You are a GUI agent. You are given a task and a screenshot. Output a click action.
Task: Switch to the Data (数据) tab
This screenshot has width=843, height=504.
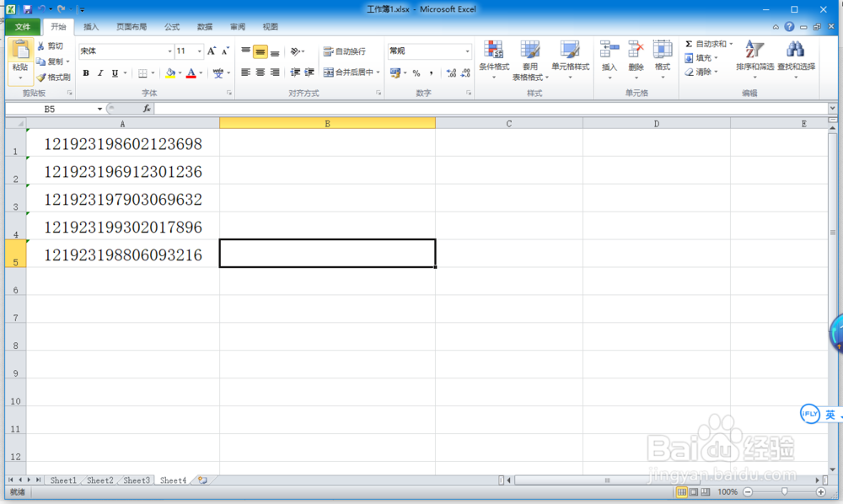pos(204,27)
